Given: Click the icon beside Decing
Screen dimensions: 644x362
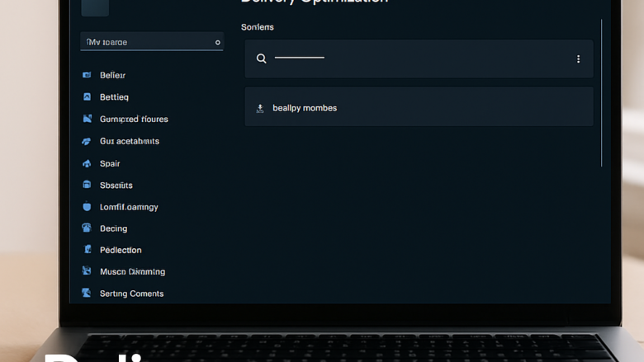Looking at the screenshot, I should pyautogui.click(x=87, y=228).
